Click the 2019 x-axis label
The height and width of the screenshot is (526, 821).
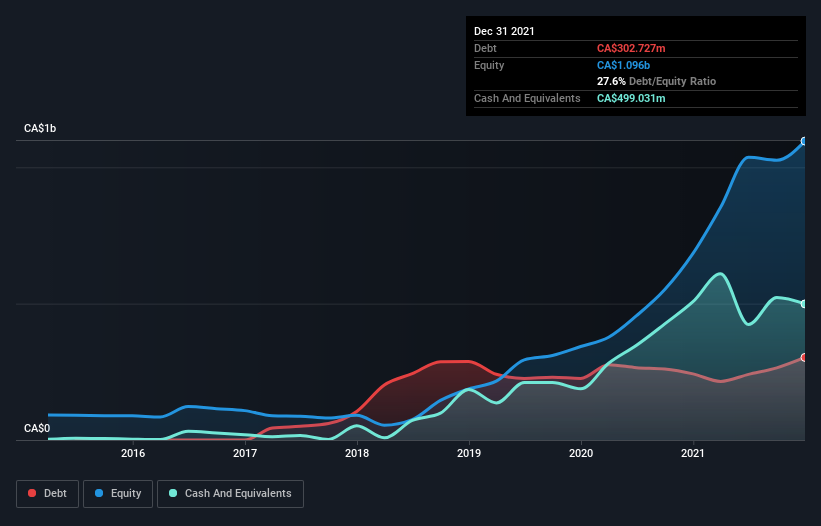pyautogui.click(x=469, y=453)
